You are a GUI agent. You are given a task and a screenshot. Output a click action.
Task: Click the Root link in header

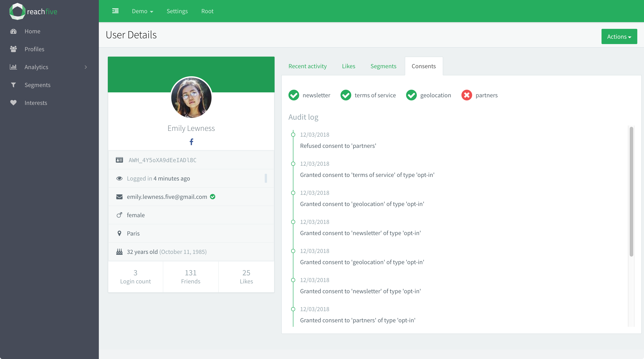coord(207,11)
